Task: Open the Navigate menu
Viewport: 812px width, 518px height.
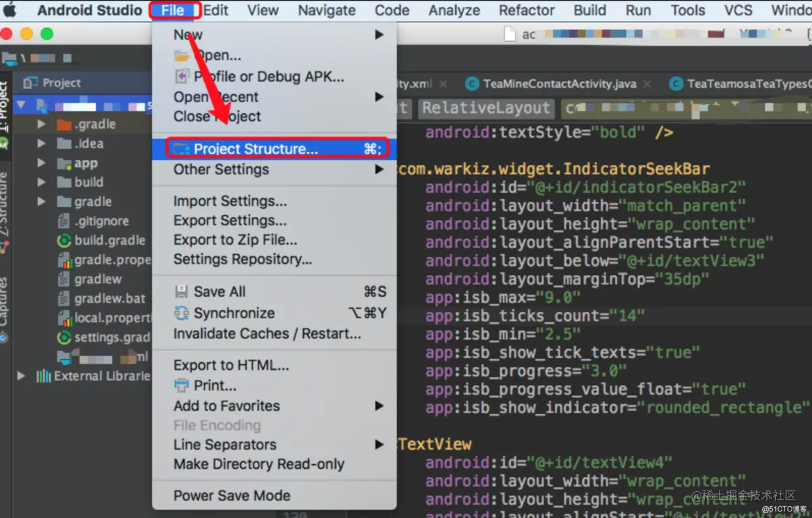Action: coord(327,10)
